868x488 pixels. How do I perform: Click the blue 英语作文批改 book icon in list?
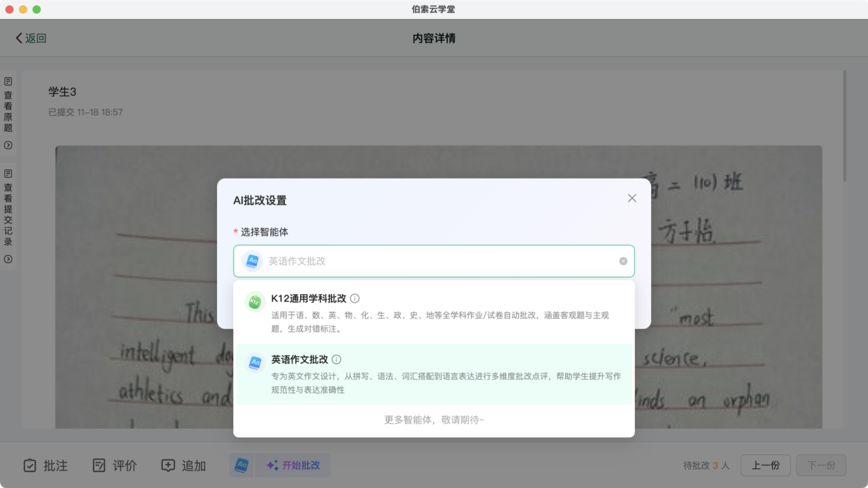coord(255,363)
